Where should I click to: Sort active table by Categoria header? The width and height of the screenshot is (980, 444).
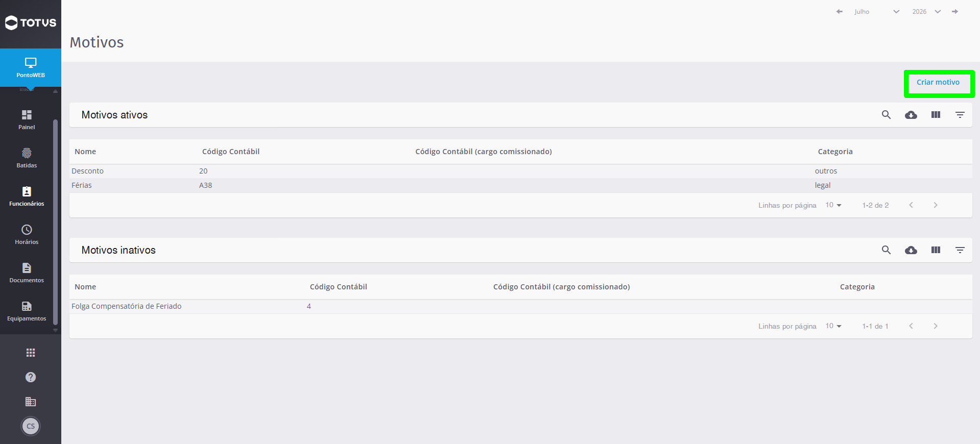tap(835, 152)
